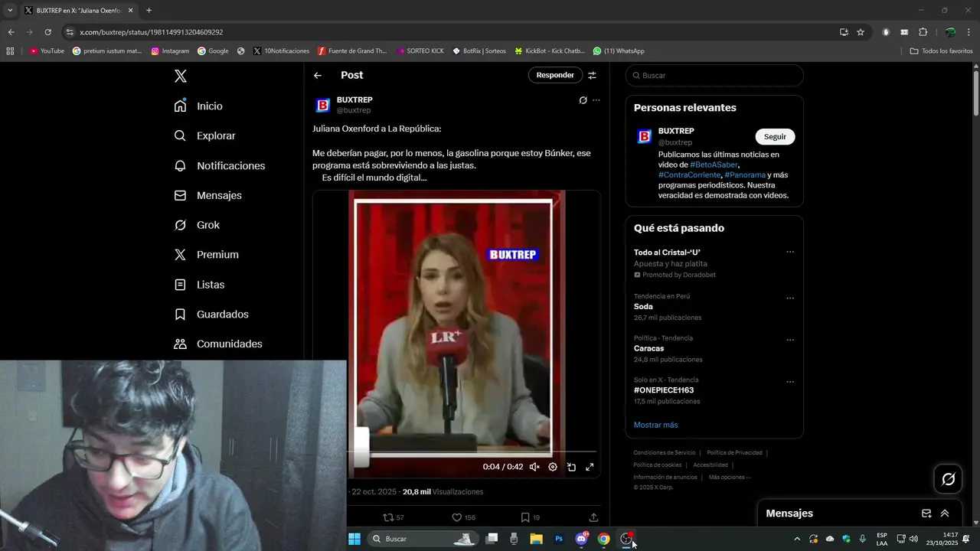Open Notificaciones in the sidebar
980x551 pixels.
219,165
